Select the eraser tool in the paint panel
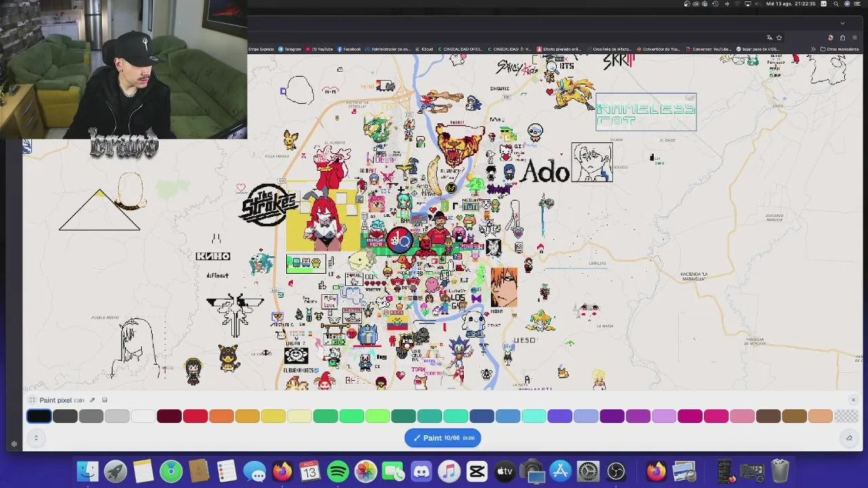868x488 pixels. 849,438
